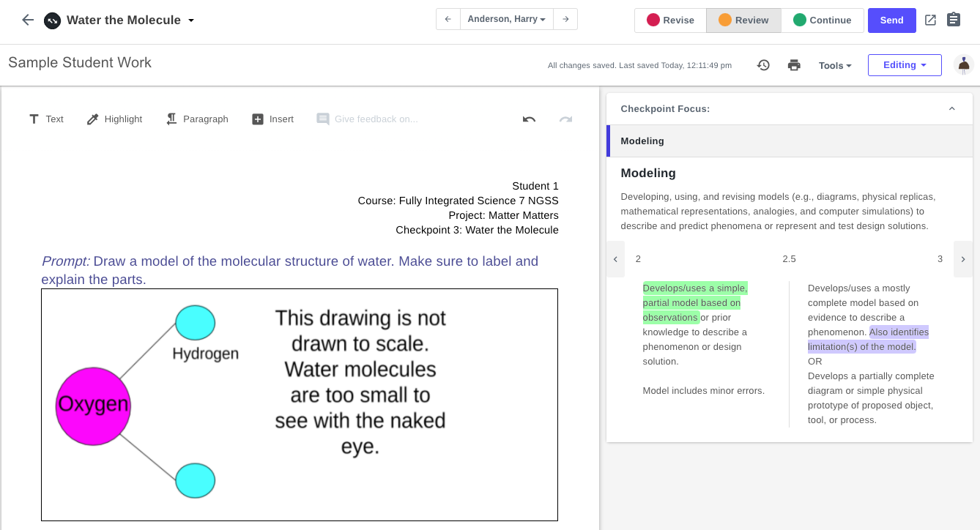Viewport: 980px width, 530px height.
Task: Expand the Editing mode dropdown
Action: pyautogui.click(x=905, y=65)
